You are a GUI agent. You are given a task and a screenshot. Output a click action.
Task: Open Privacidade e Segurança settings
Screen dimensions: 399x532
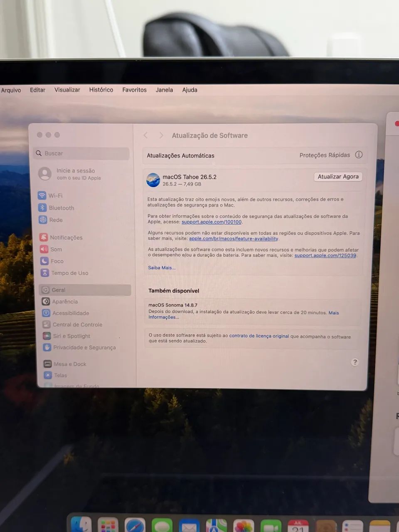[x=79, y=347]
